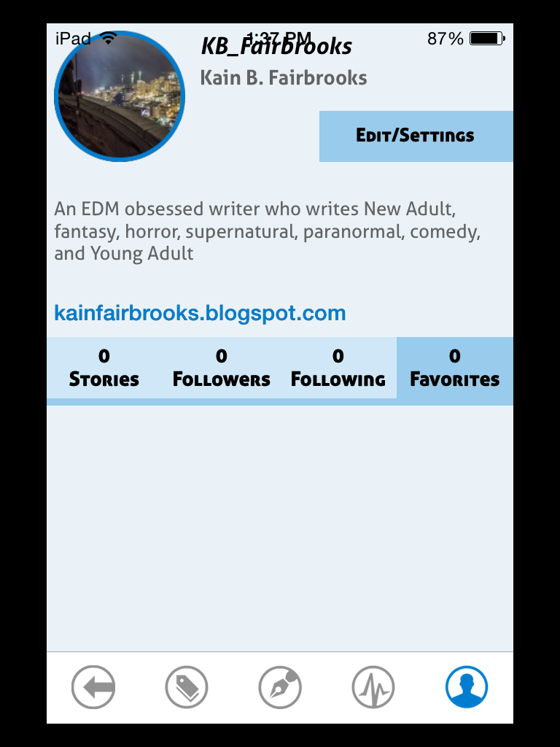Click the Kain B. Fairbrooks display name
Image resolution: width=560 pixels, height=747 pixels.
284,77
